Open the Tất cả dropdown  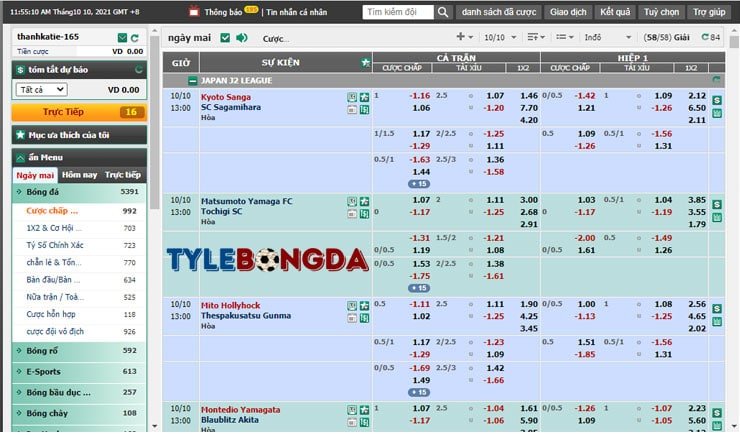pyautogui.click(x=41, y=90)
